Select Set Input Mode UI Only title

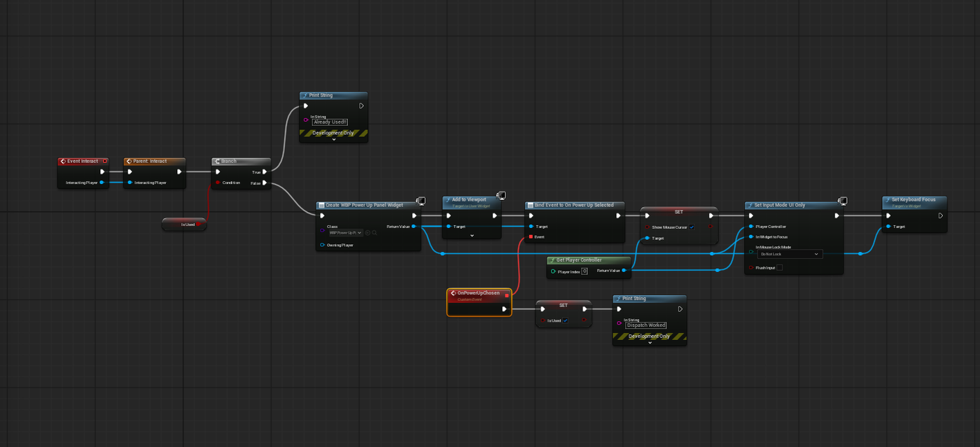tap(780, 205)
